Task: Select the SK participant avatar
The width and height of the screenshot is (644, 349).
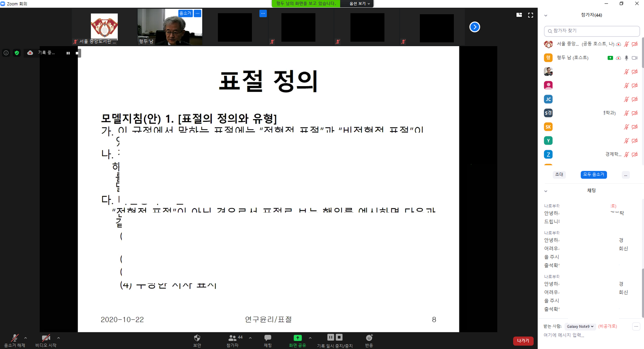Action: [x=548, y=127]
